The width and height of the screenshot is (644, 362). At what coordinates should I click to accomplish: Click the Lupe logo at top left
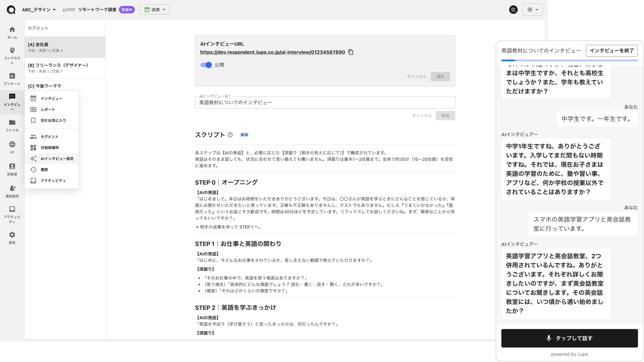(x=11, y=10)
